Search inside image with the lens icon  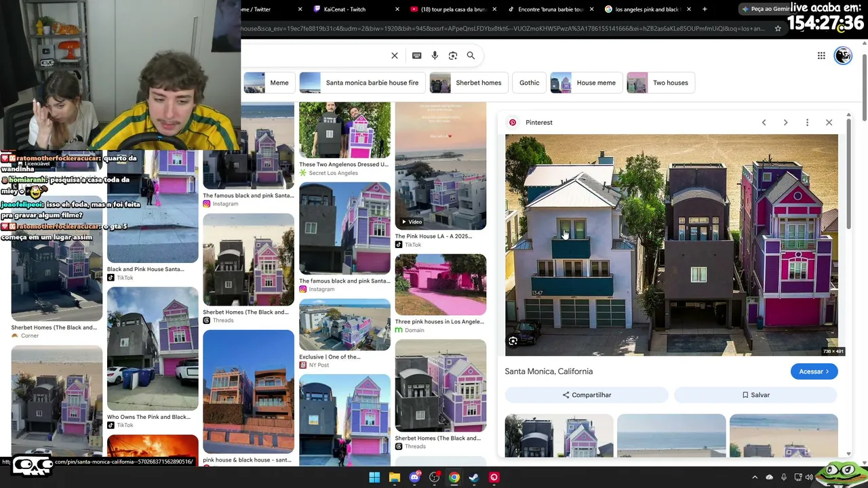click(513, 342)
